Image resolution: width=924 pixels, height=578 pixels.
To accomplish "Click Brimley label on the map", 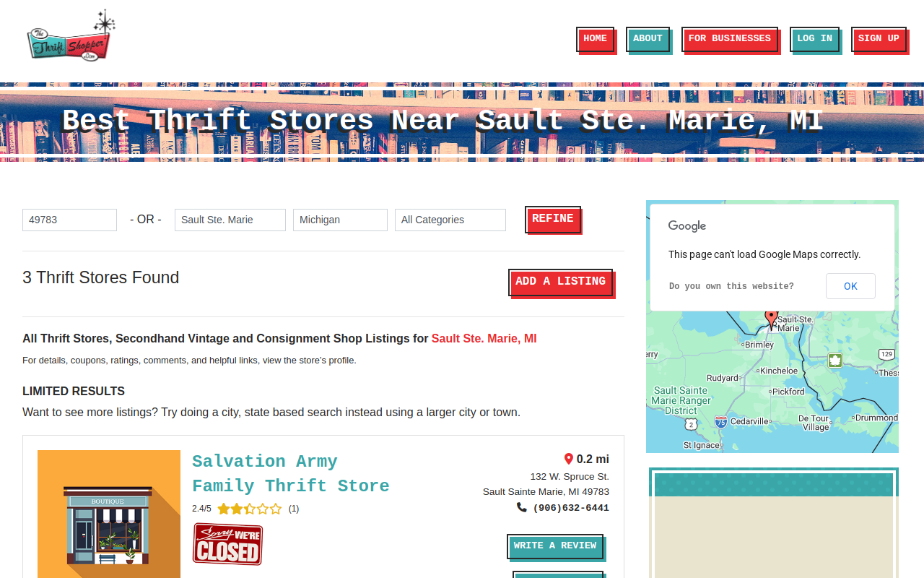I will pyautogui.click(x=759, y=345).
